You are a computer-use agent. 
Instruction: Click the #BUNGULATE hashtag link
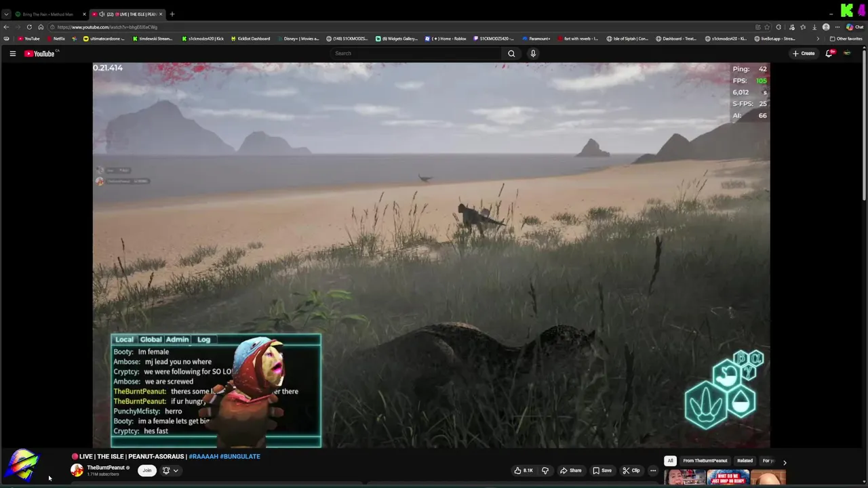pos(240,457)
